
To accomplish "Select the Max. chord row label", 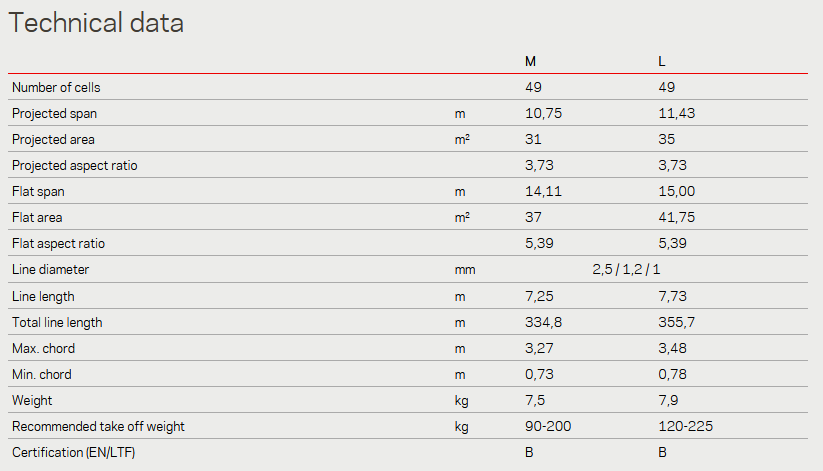I will [x=44, y=348].
